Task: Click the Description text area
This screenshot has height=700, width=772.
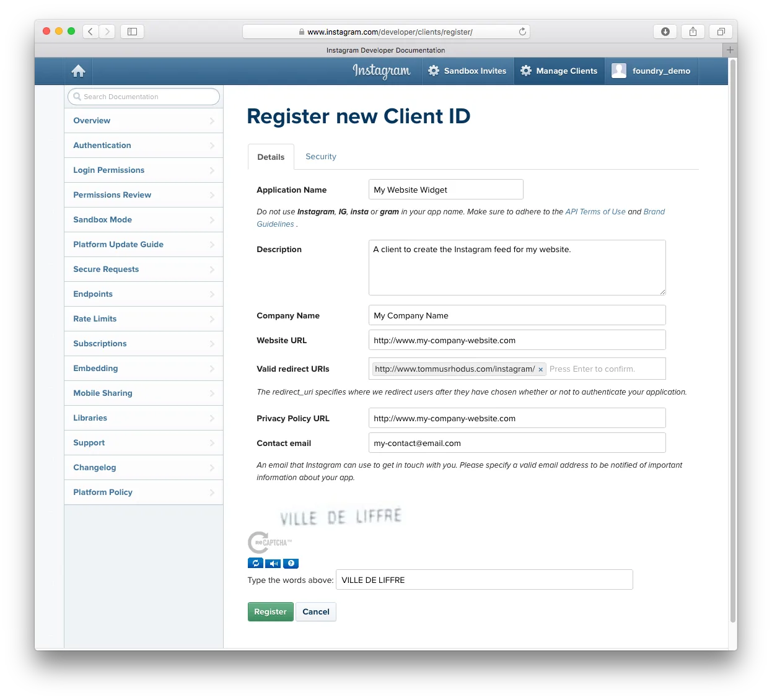Action: tap(517, 268)
